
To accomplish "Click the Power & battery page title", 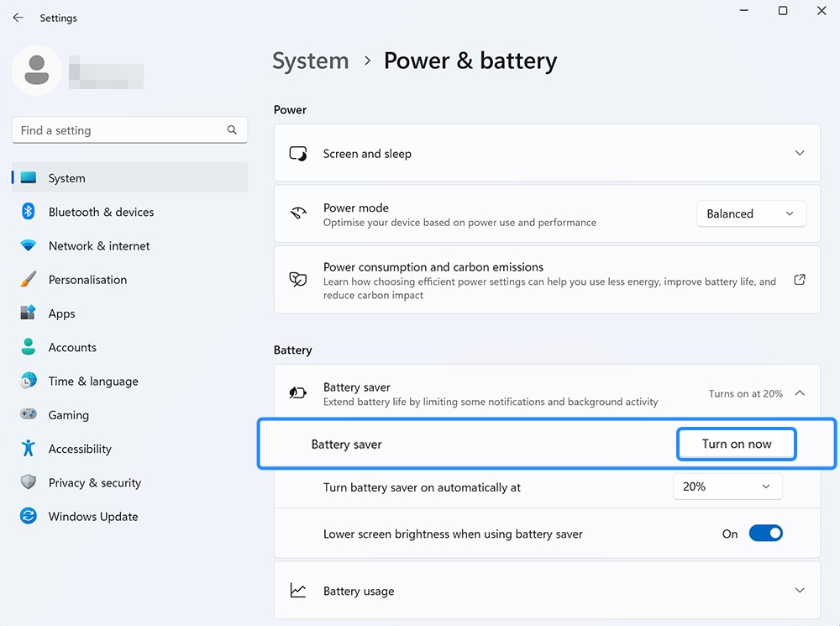I will 470,60.
